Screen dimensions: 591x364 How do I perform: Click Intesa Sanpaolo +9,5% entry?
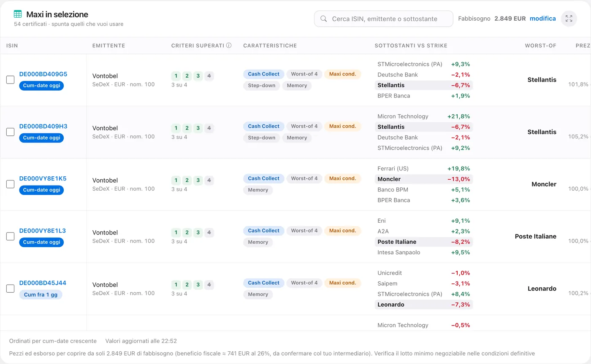point(424,252)
